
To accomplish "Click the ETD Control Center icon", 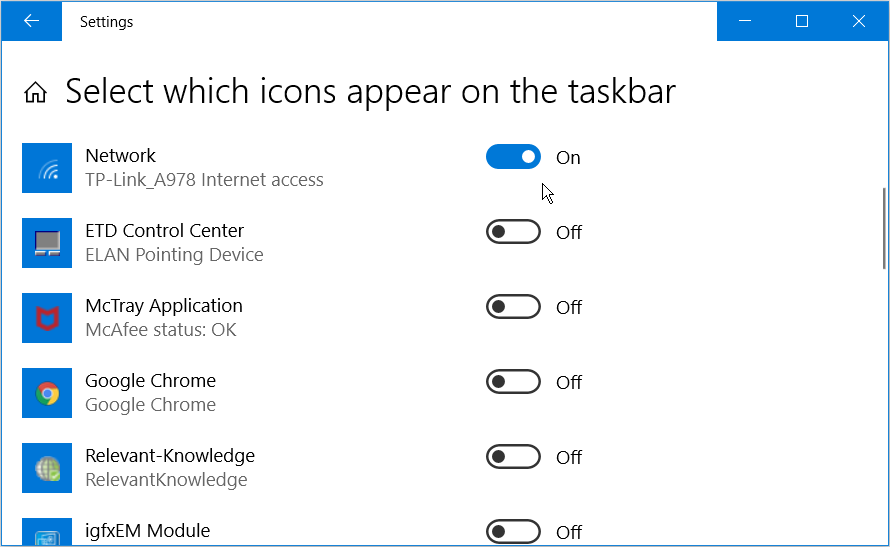I will 47,243.
